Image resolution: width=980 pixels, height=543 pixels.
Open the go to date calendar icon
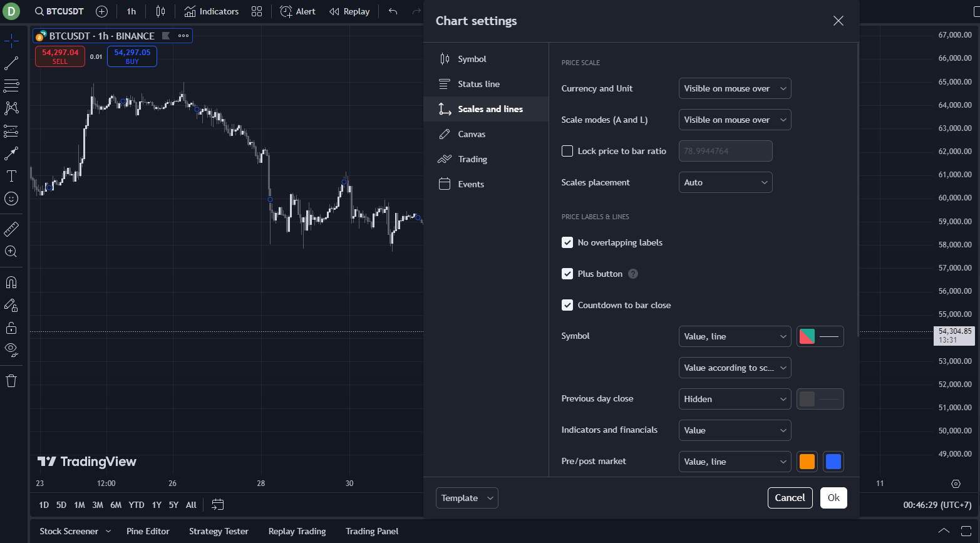(218, 504)
